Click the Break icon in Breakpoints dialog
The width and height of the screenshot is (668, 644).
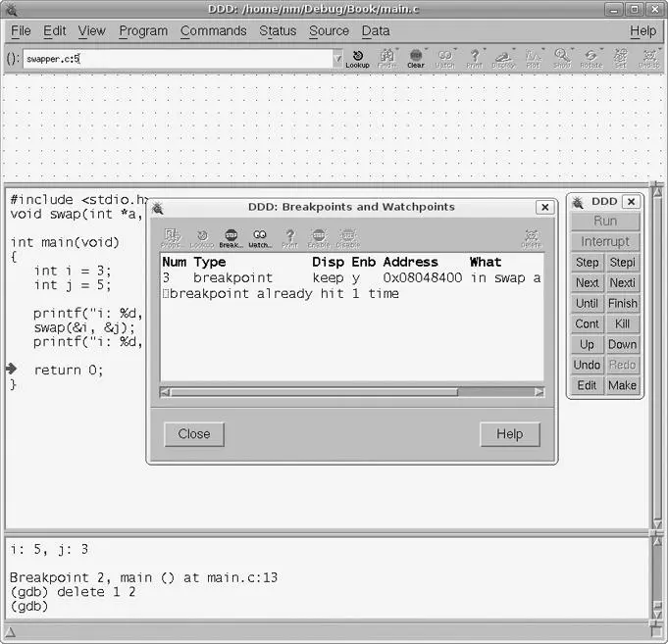tap(231, 238)
